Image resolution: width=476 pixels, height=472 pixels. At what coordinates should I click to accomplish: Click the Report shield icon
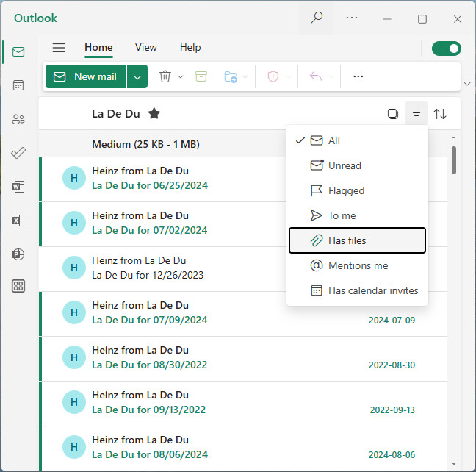click(273, 76)
